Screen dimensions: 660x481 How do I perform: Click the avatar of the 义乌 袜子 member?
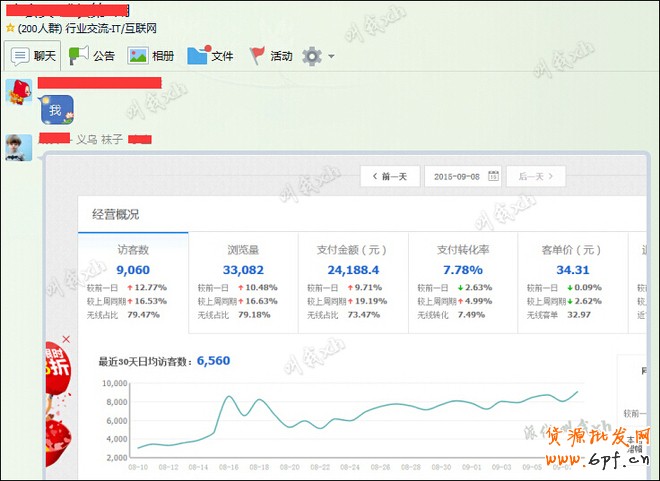click(x=19, y=147)
